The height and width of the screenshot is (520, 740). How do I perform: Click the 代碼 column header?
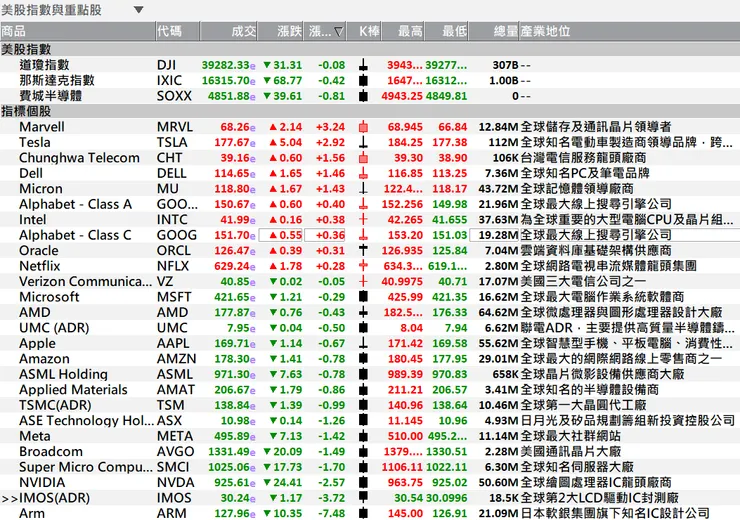[x=177, y=32]
